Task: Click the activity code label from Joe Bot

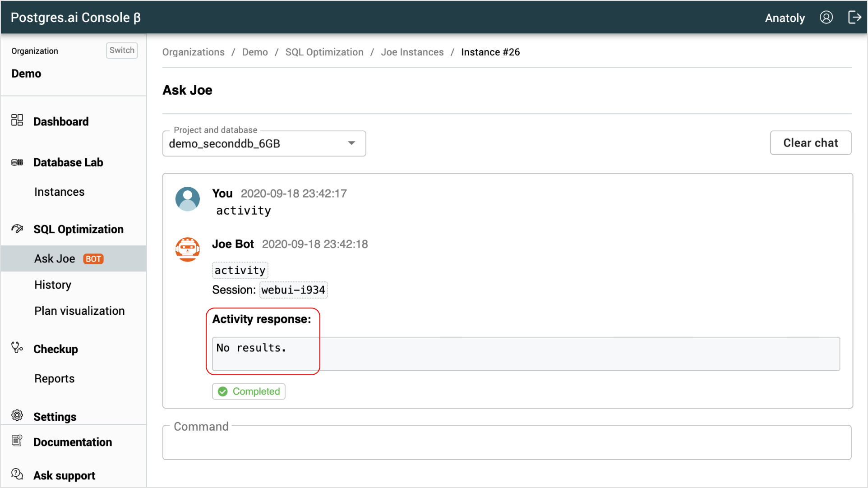Action: click(x=240, y=270)
